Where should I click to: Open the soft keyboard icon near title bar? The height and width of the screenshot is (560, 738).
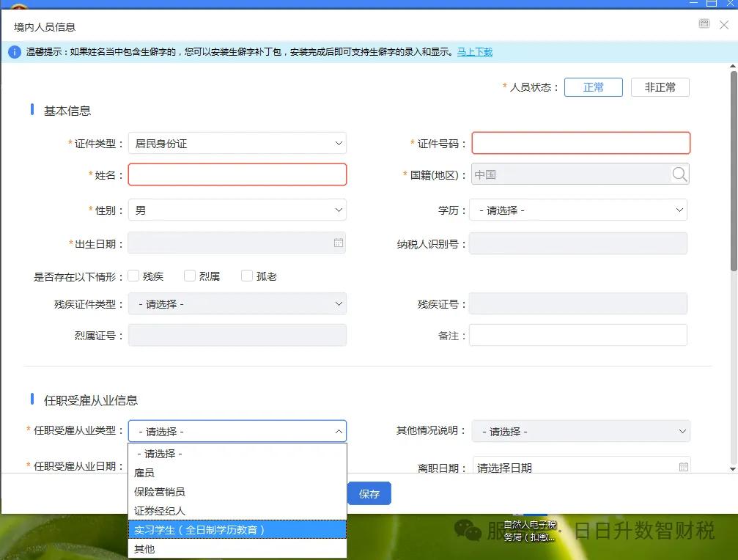704,23
